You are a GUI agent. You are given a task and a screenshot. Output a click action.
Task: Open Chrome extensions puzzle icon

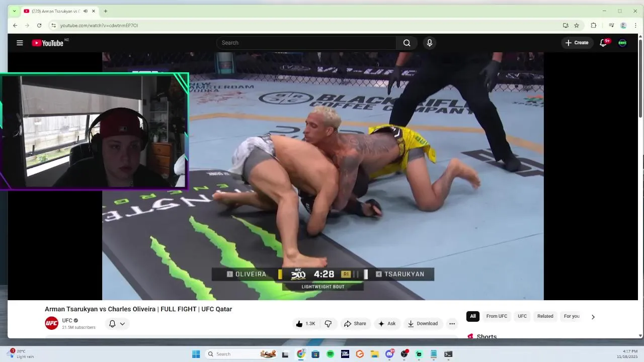[594, 25]
